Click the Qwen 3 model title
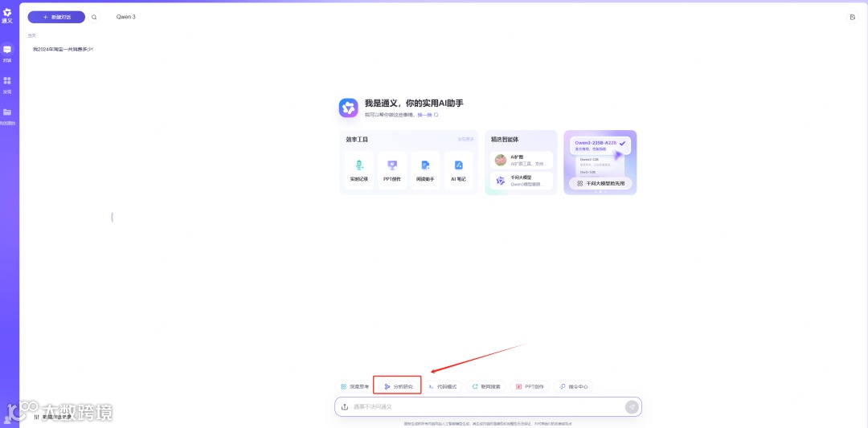868x428 pixels. point(125,17)
